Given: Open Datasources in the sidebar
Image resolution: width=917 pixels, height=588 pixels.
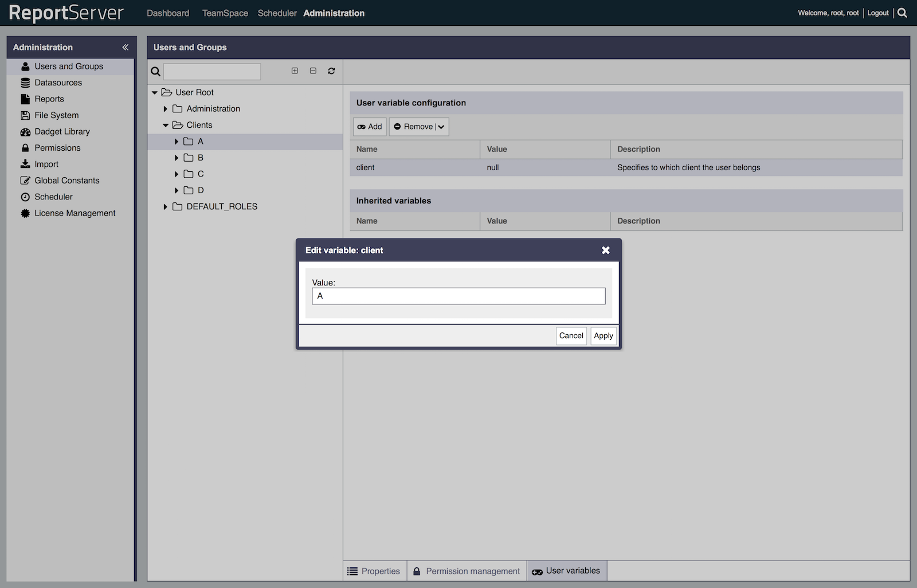Looking at the screenshot, I should coord(58,83).
